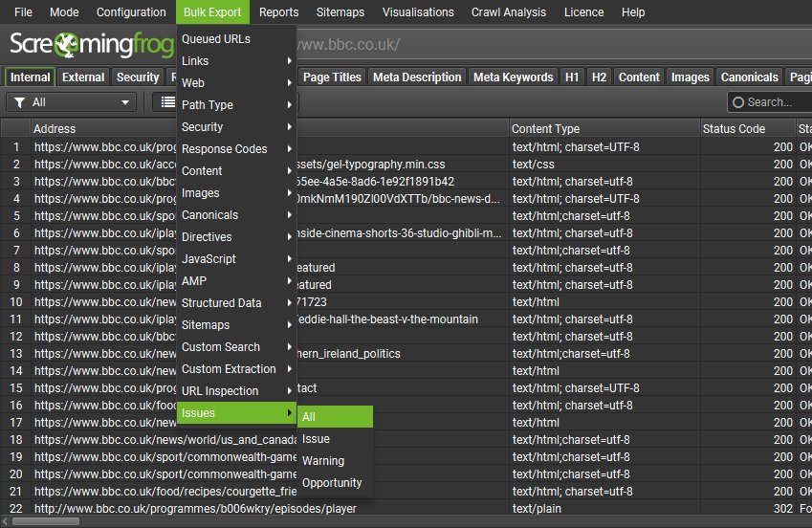Switch to the Security tab

[138, 77]
